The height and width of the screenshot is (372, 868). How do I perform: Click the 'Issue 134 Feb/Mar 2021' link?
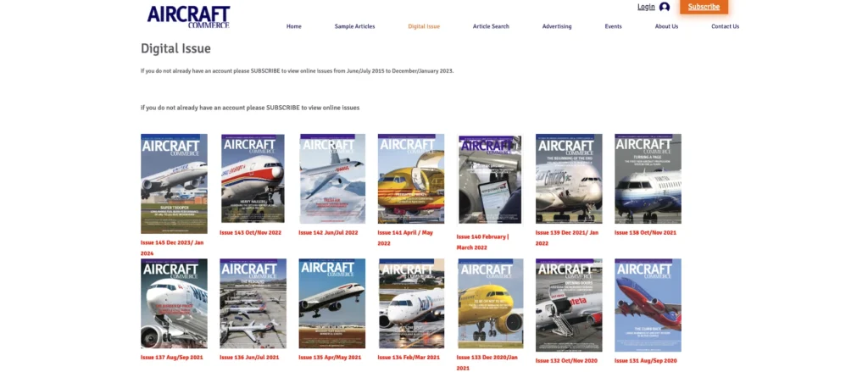(409, 358)
